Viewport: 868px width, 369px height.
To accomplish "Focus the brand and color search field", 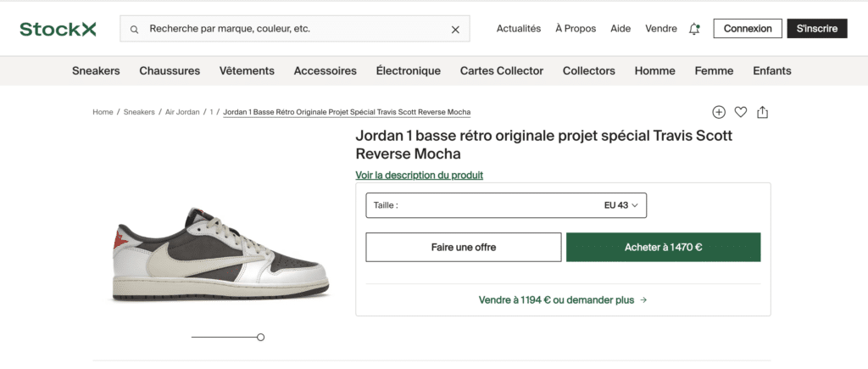I will click(294, 29).
